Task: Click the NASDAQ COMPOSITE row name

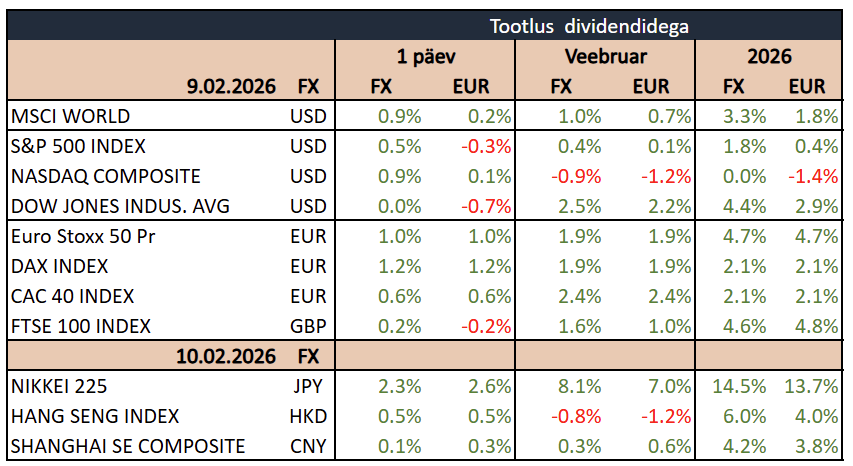Action: click(105, 176)
